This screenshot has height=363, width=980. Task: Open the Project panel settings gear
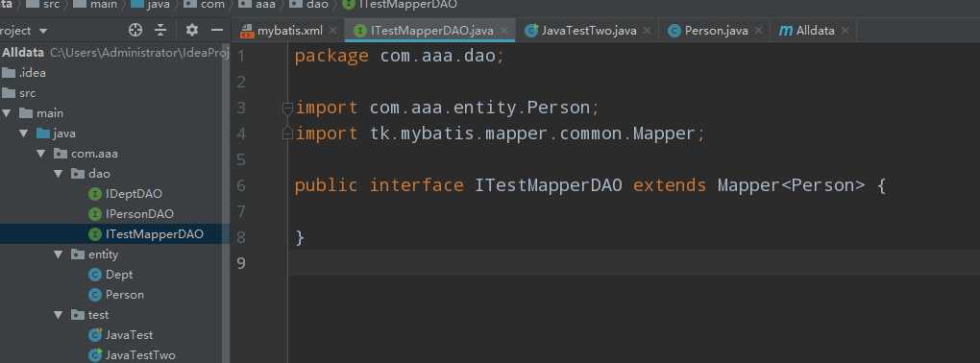tap(192, 30)
